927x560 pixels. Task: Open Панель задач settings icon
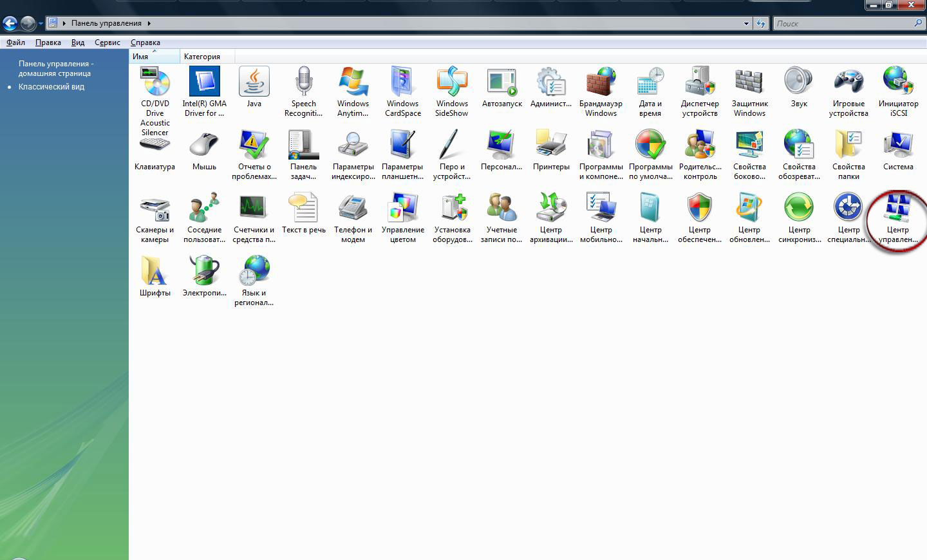(x=304, y=144)
